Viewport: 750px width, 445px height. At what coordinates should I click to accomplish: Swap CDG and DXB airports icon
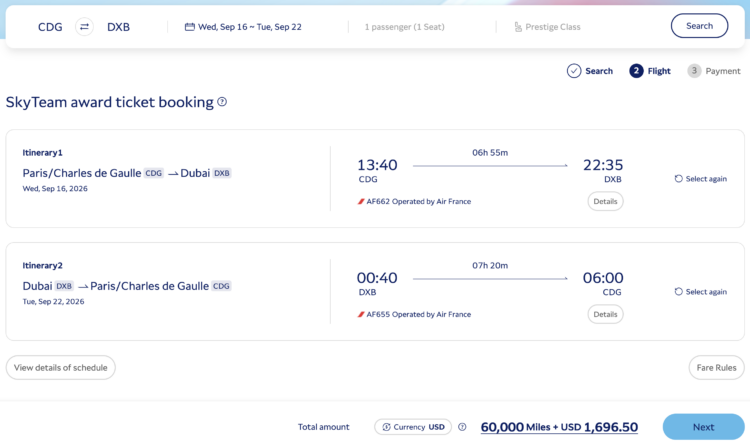point(84,27)
